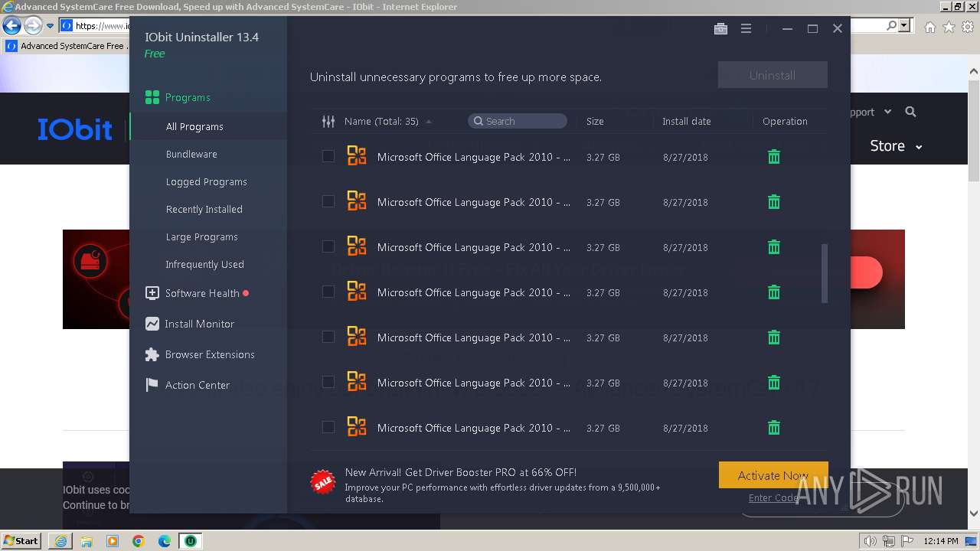Go back in Internet Explorer

point(11,25)
